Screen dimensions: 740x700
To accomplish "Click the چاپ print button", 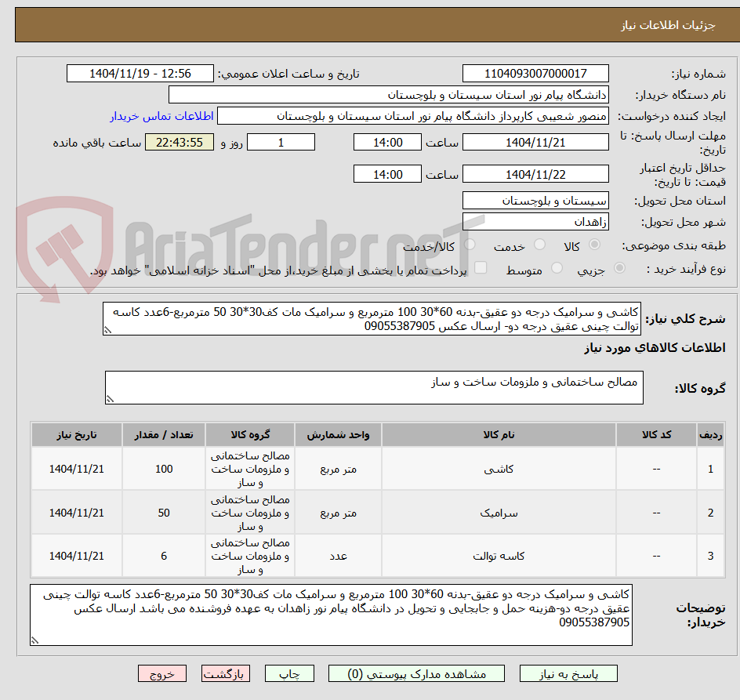I will [289, 673].
